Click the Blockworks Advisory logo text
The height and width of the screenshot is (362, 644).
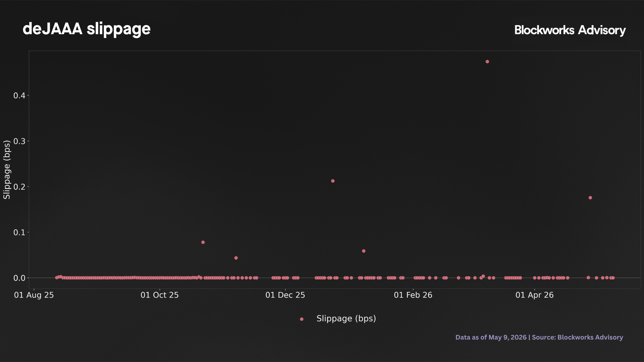click(x=570, y=30)
